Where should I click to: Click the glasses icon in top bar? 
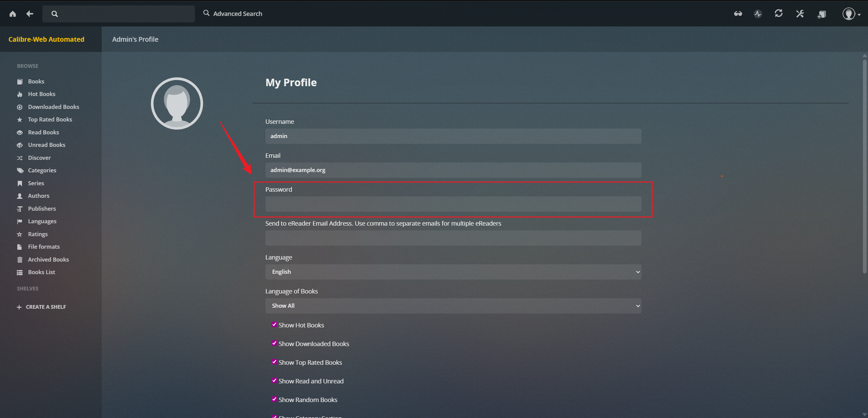pos(738,14)
